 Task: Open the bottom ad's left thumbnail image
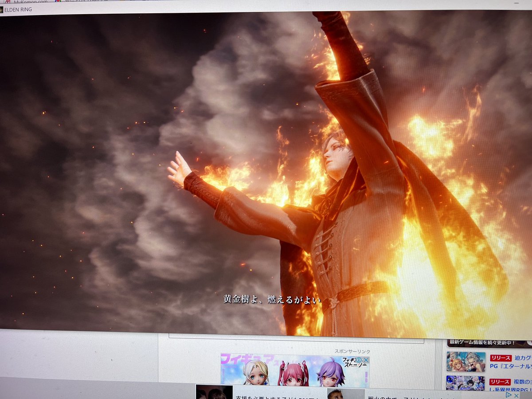pyautogui.click(x=214, y=392)
